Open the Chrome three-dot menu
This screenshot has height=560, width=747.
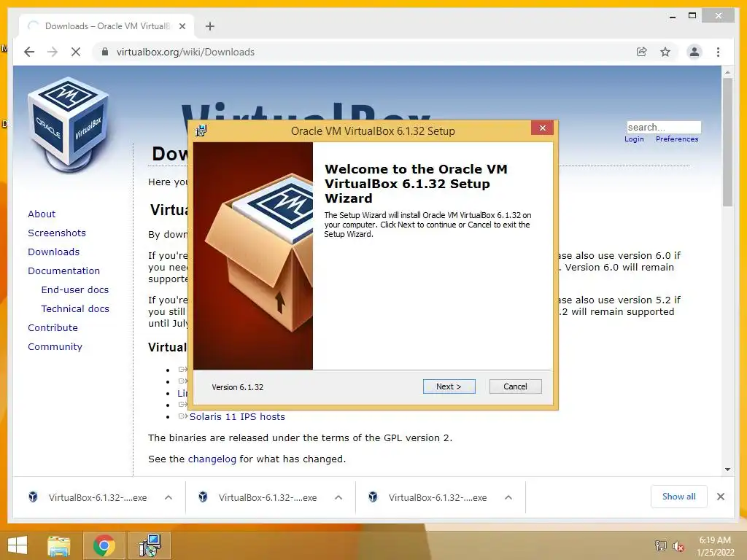pos(718,52)
